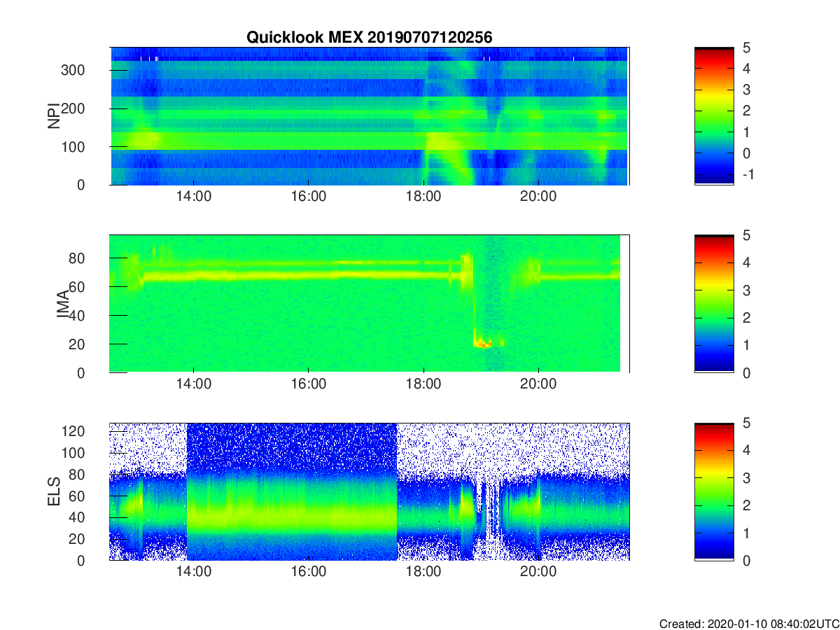
Task: Click 14:00 tick below the NPI panel
Action: pyautogui.click(x=193, y=197)
